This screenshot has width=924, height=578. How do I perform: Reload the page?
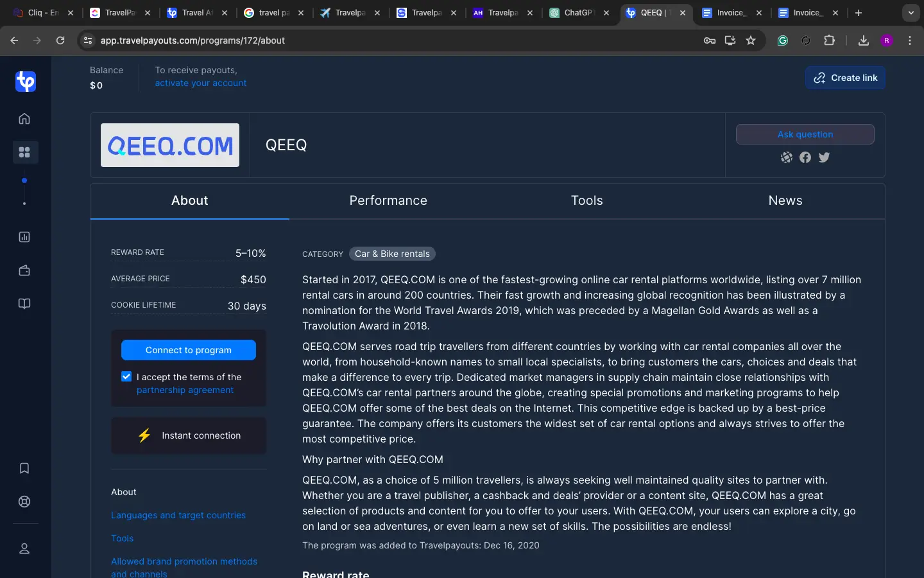pyautogui.click(x=60, y=40)
